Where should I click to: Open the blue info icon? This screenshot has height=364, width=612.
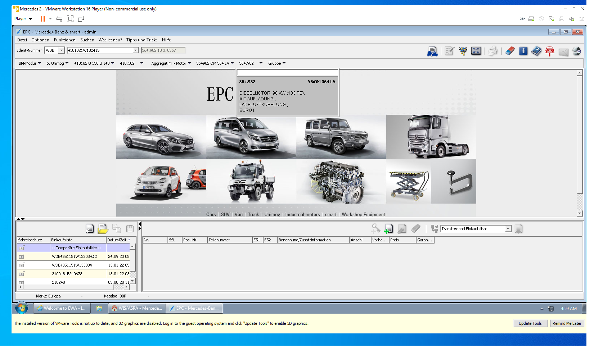click(x=523, y=51)
